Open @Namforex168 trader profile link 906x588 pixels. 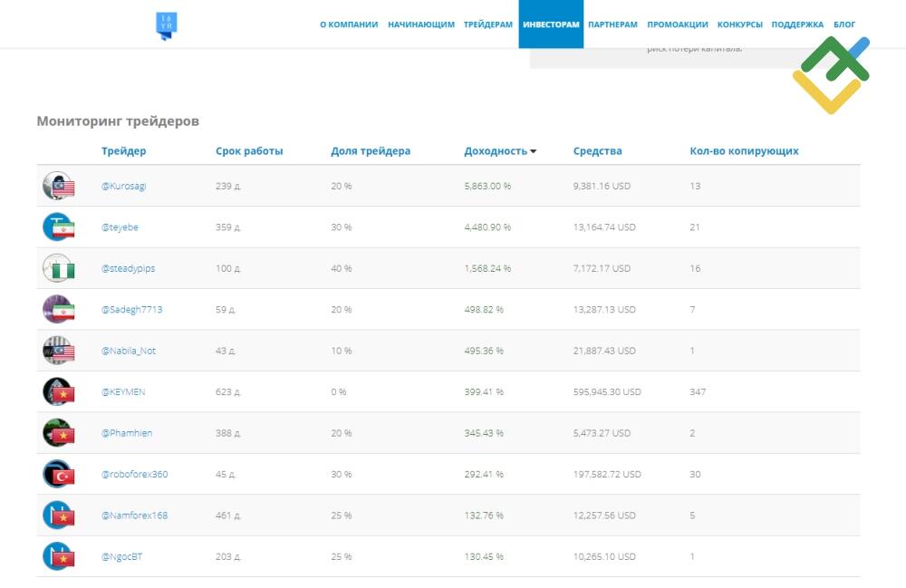(135, 516)
